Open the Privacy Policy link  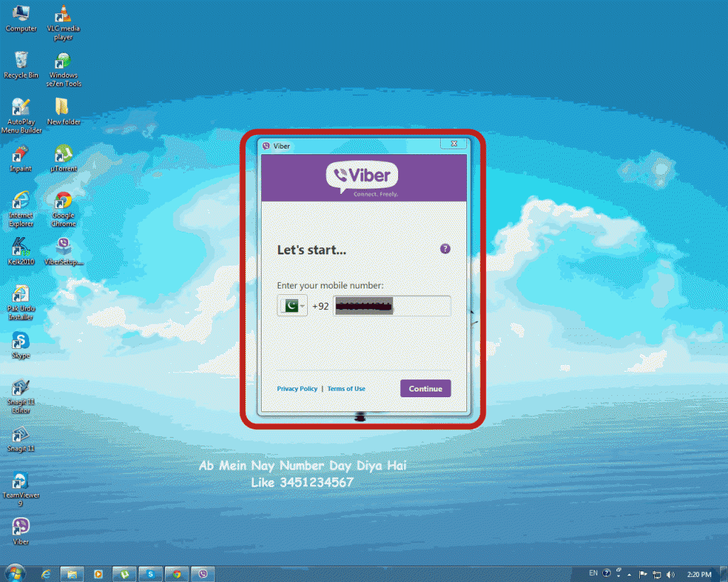coord(297,389)
